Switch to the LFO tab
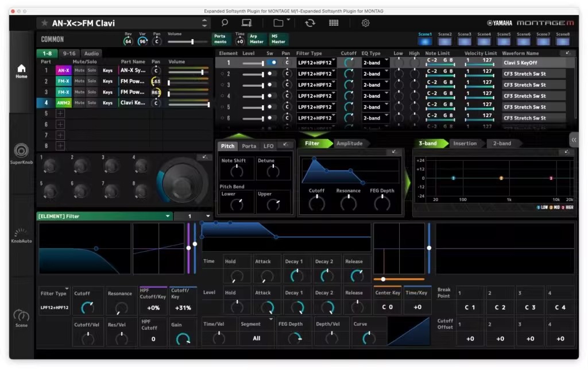 point(268,146)
